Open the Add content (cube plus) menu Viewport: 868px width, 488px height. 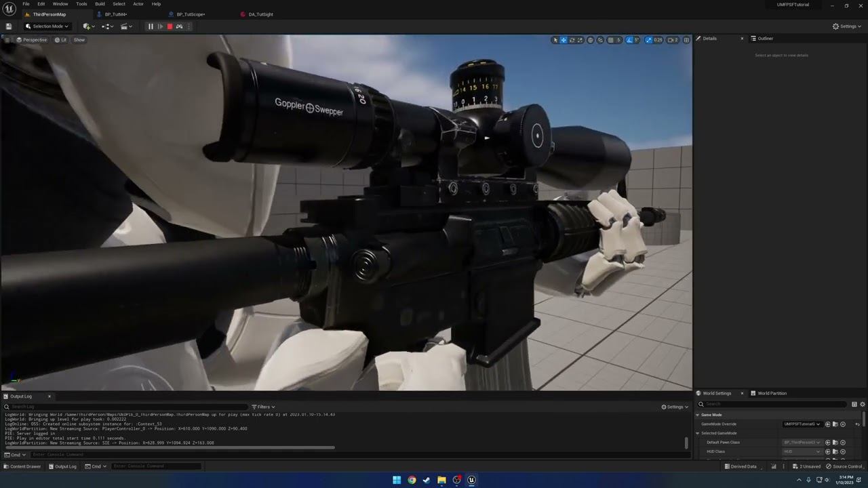pyautogui.click(x=89, y=26)
